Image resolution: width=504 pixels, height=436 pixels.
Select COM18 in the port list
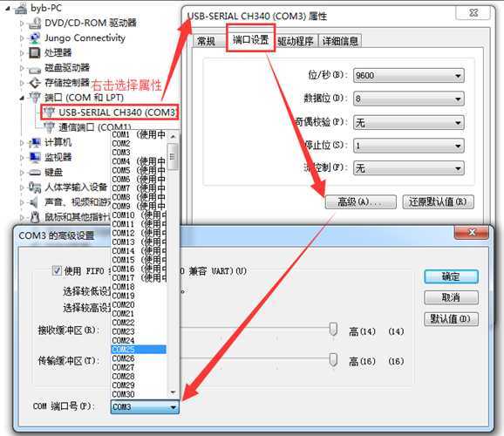[x=139, y=287]
